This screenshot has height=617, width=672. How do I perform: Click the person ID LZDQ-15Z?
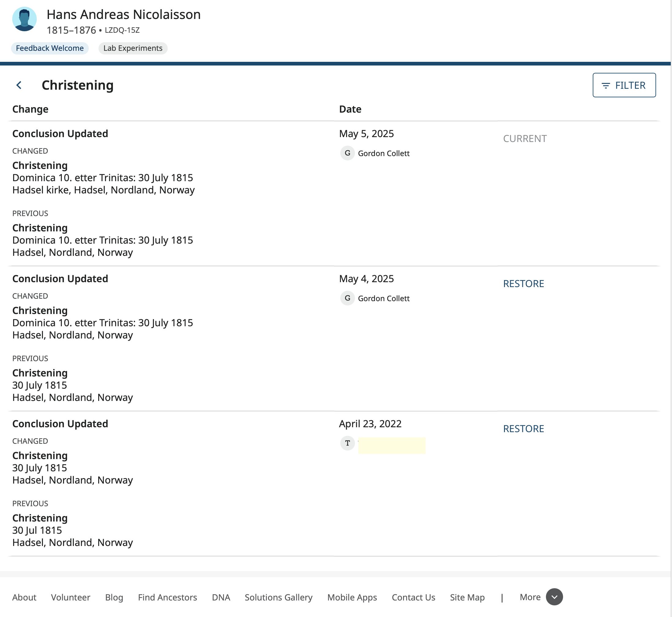(x=122, y=30)
